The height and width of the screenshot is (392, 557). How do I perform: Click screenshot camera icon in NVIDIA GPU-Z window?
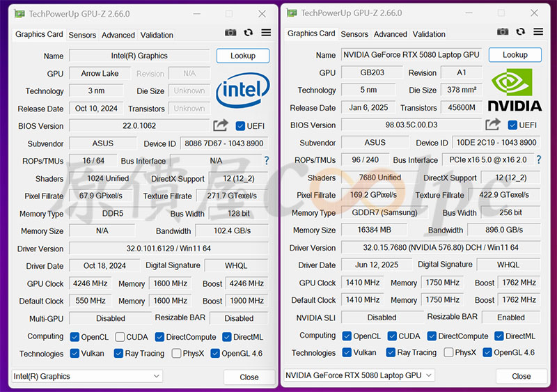503,31
